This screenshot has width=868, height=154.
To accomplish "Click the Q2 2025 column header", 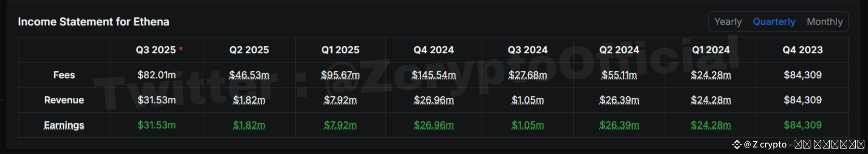I will click(249, 50).
